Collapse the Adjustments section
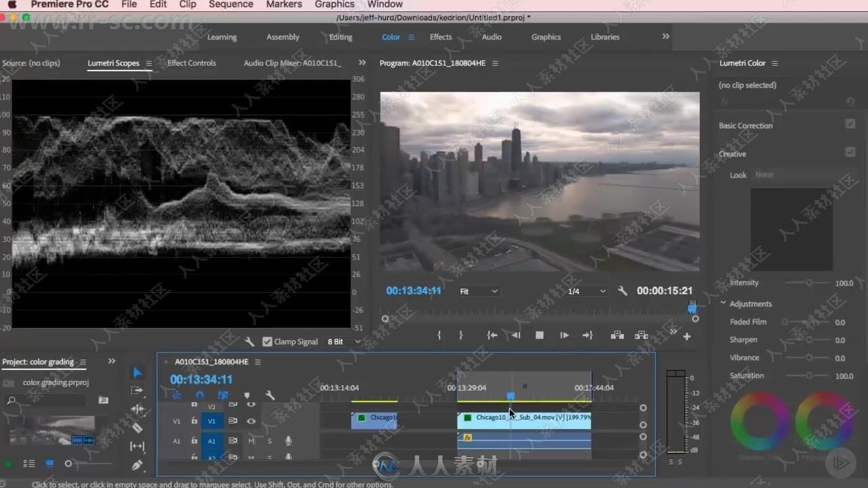868x488 pixels. pos(724,304)
